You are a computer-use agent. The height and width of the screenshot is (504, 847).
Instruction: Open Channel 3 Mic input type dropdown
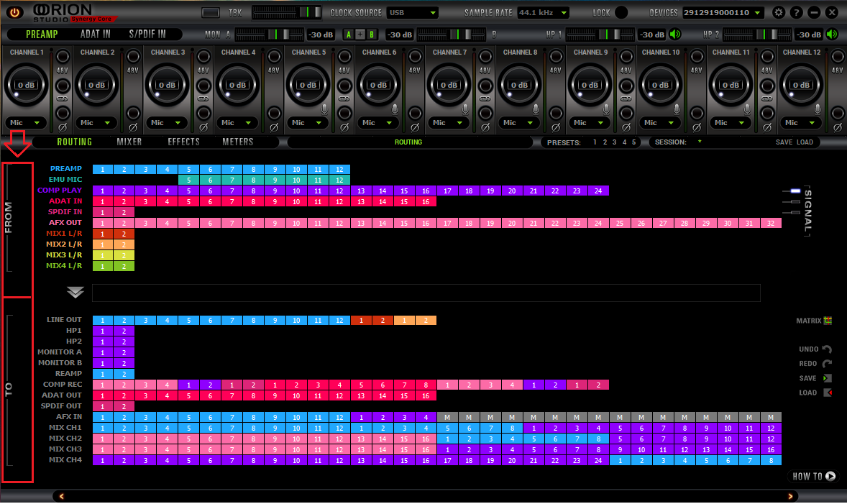(x=166, y=123)
